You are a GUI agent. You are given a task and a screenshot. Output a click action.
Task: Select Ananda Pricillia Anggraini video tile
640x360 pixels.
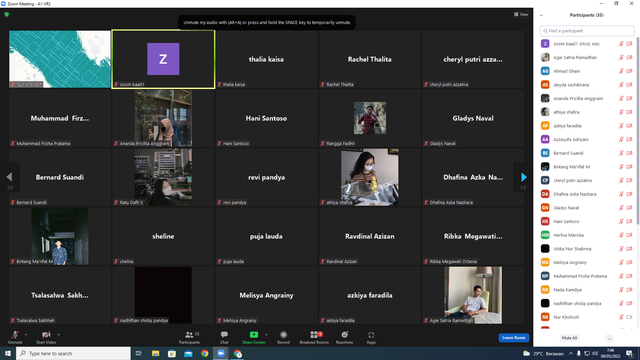click(163, 118)
